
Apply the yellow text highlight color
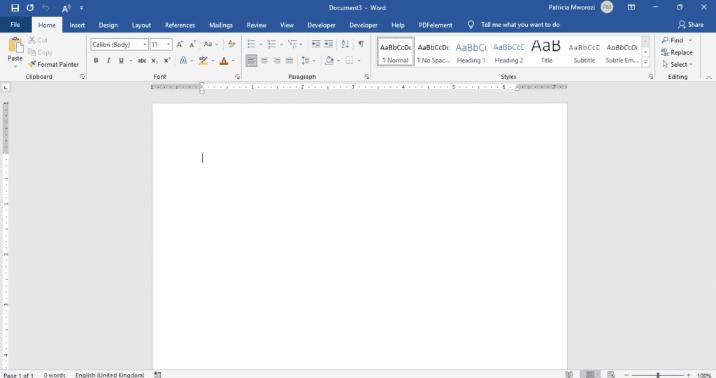pos(203,60)
